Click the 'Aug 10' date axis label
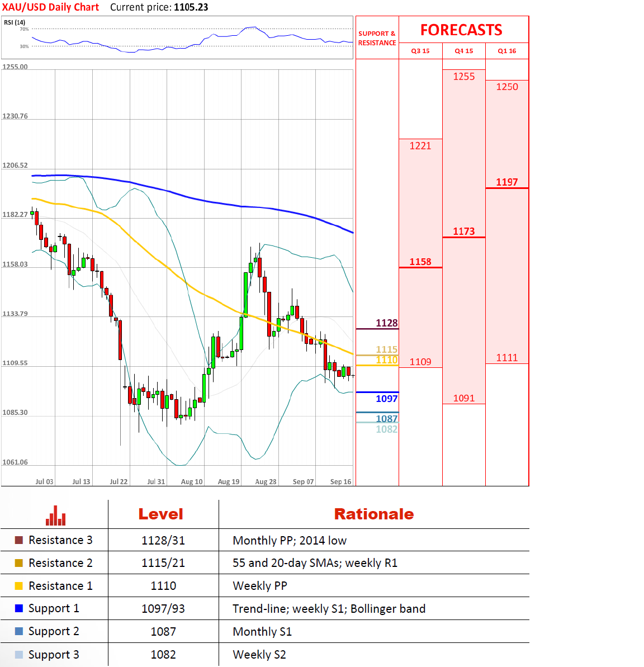 pyautogui.click(x=192, y=481)
